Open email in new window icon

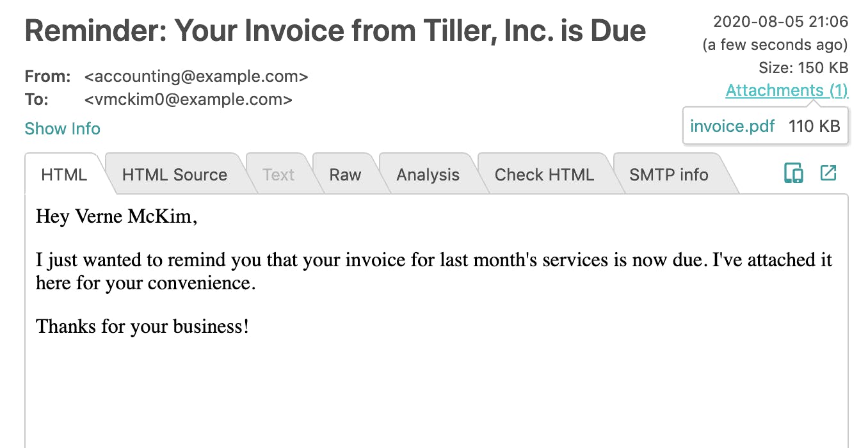tap(828, 173)
